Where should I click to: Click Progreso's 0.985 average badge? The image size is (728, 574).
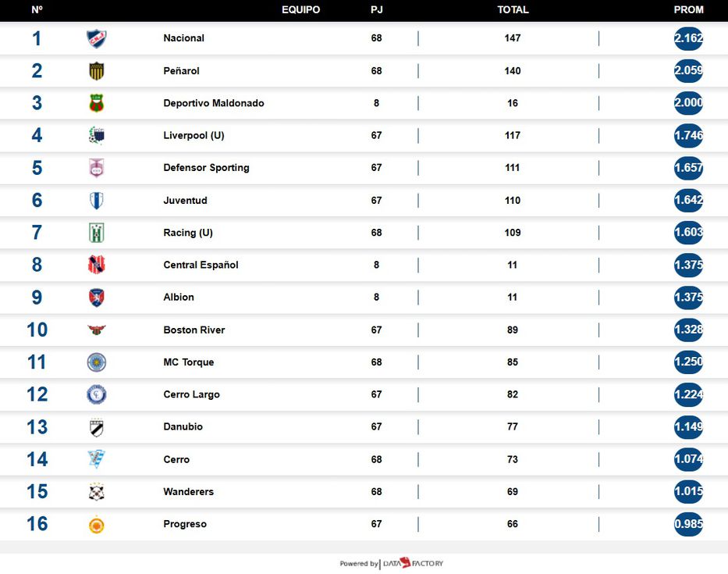click(688, 525)
